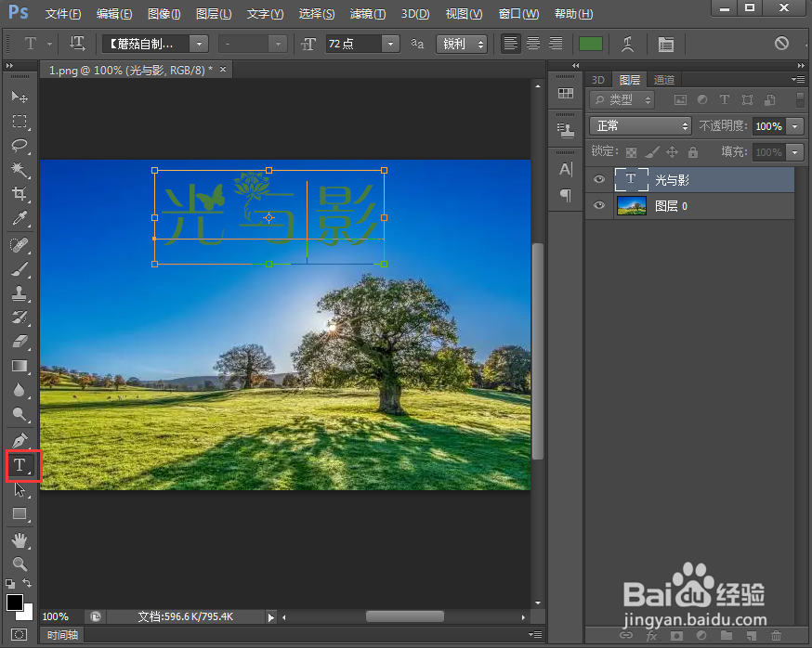Select the Eraser tool

coord(20,342)
